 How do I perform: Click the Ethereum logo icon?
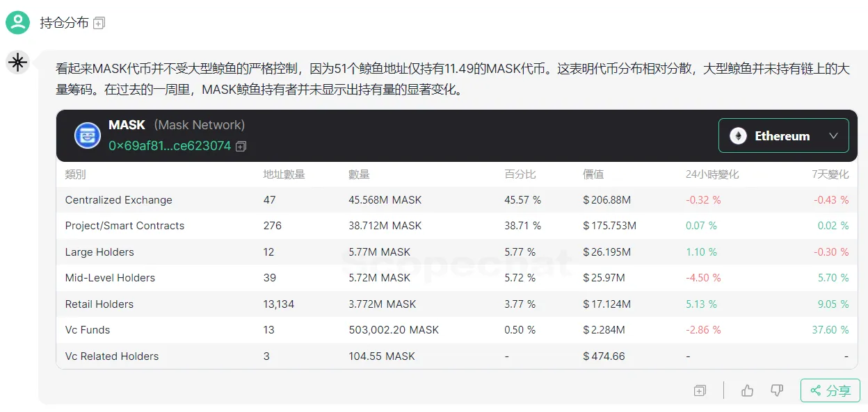[738, 136]
